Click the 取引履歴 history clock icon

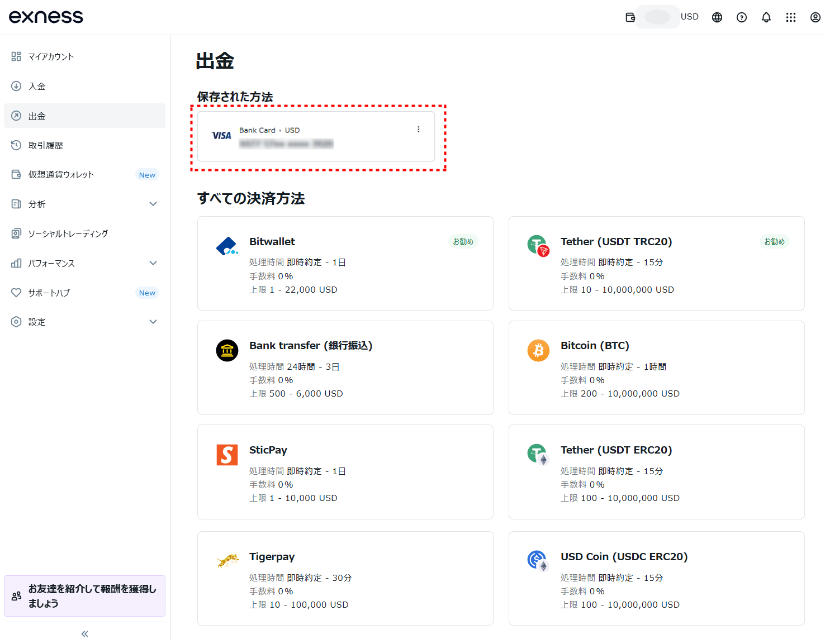(16, 145)
